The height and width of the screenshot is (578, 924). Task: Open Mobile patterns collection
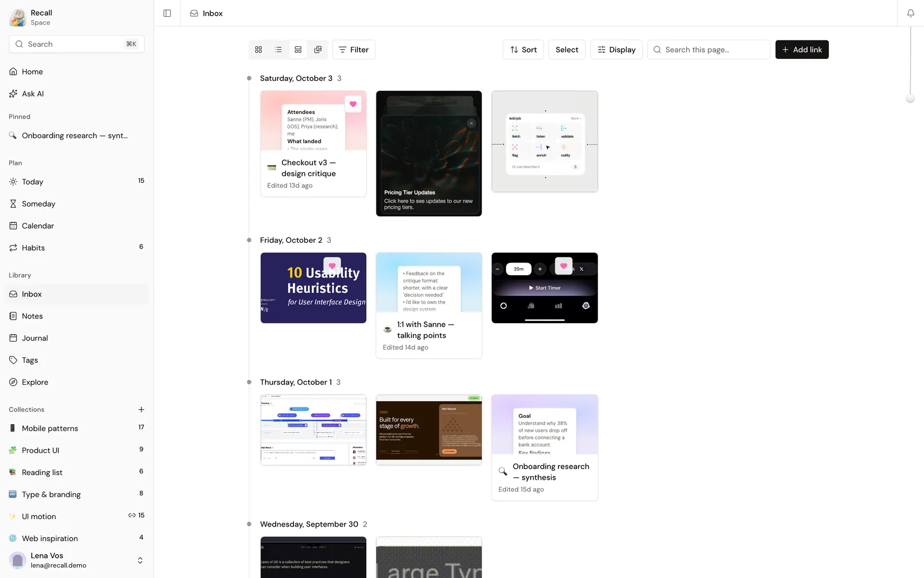77,428
